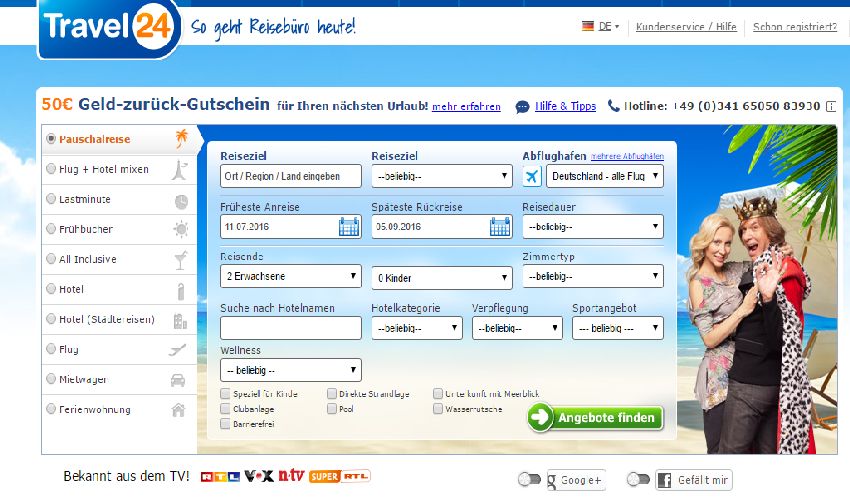Select the Lastminute radio option
This screenshot has height=500, width=850.
[52, 200]
